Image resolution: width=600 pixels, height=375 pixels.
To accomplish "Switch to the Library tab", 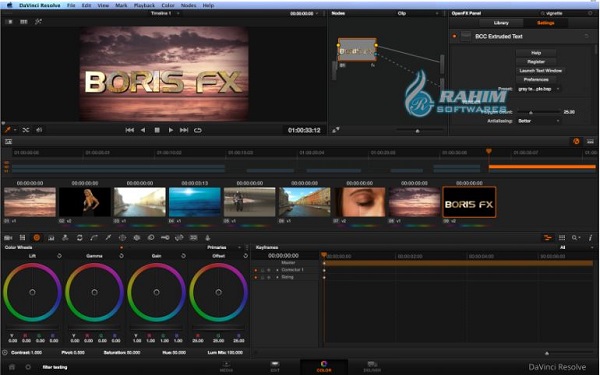I will 501,23.
